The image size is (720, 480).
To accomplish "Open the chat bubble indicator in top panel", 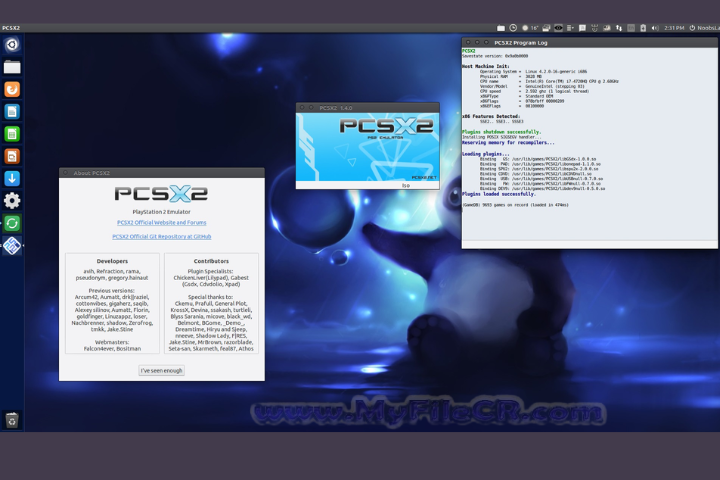I will [582, 28].
